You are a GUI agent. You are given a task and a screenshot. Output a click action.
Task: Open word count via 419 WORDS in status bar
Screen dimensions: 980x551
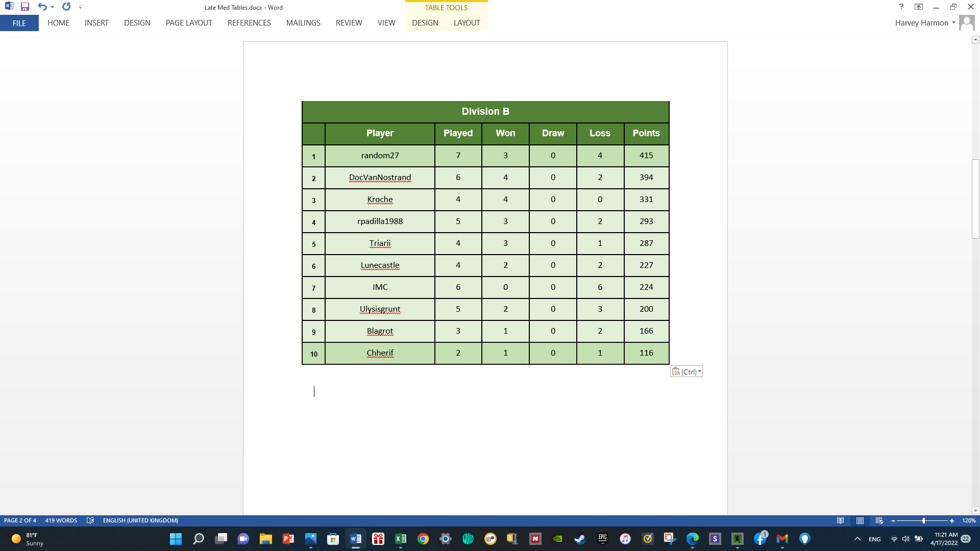(60, 520)
